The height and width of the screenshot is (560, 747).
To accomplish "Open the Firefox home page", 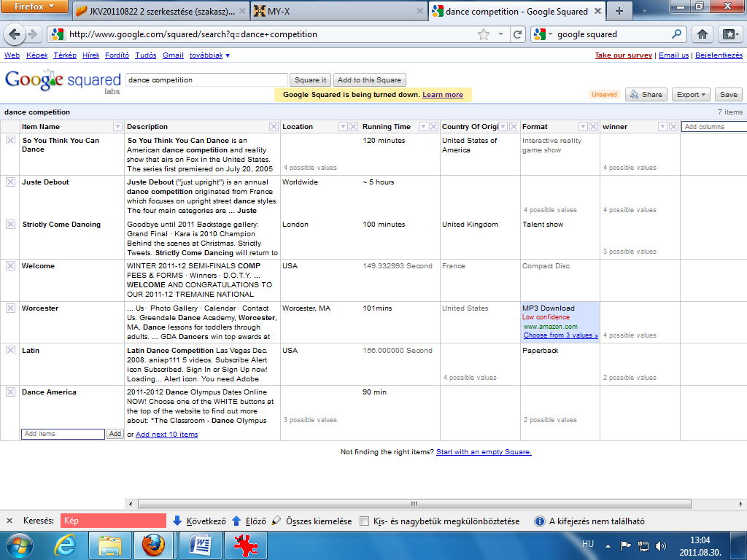I will [703, 34].
